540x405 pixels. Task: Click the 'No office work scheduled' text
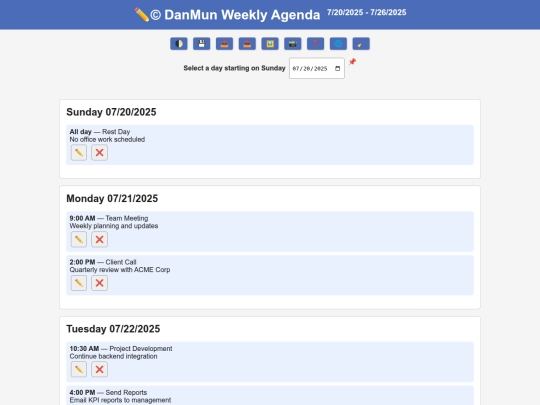coord(107,139)
